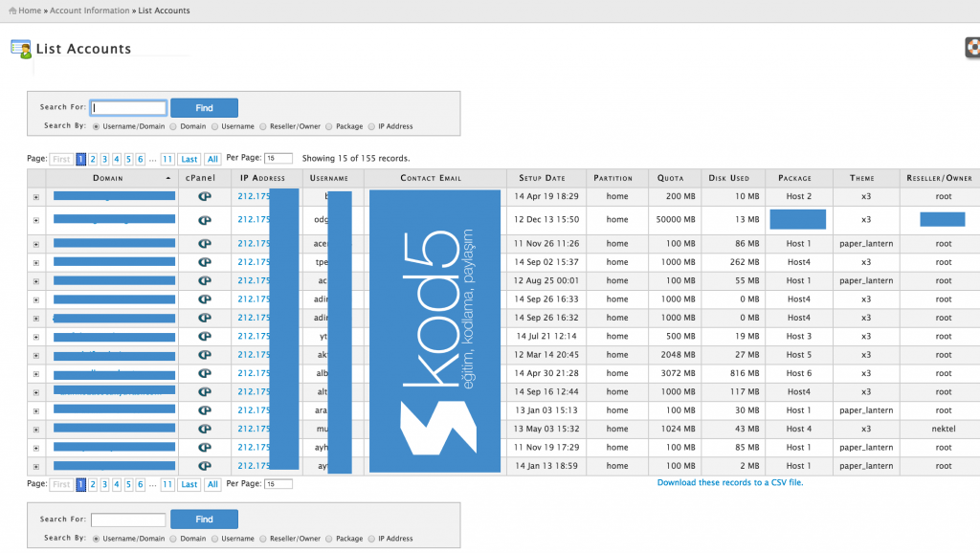Go to page 3 in bottom pagination

(x=104, y=484)
